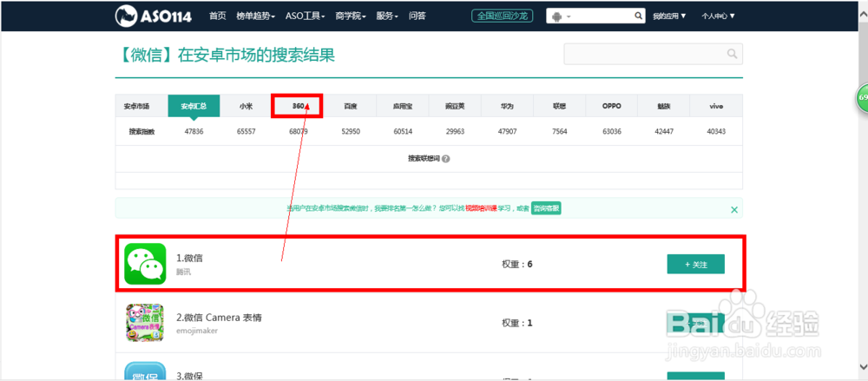Image resolution: width=868 pixels, height=381 pixels.
Task: Open the 2.微信 Camera 表情 app title
Action: [x=219, y=318]
